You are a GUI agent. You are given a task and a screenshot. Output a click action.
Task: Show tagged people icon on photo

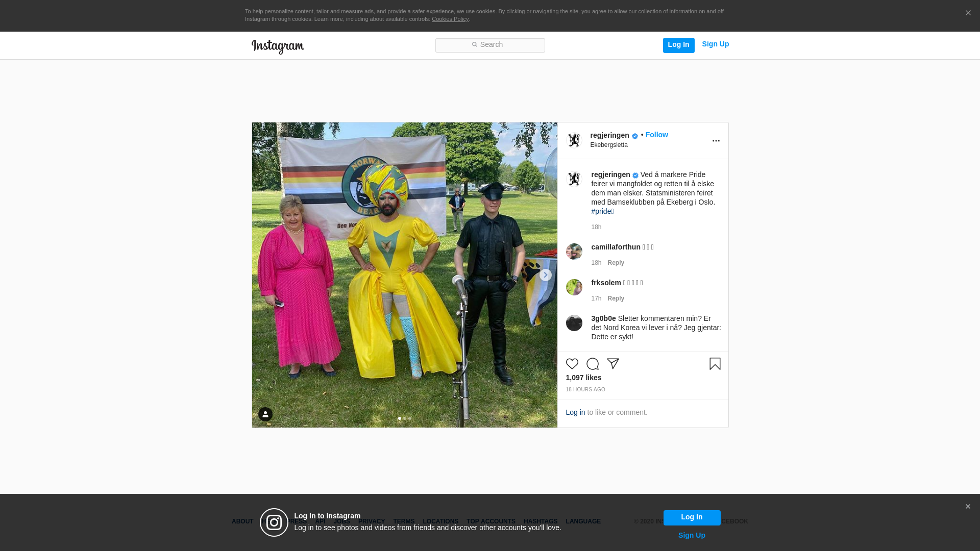point(265,414)
